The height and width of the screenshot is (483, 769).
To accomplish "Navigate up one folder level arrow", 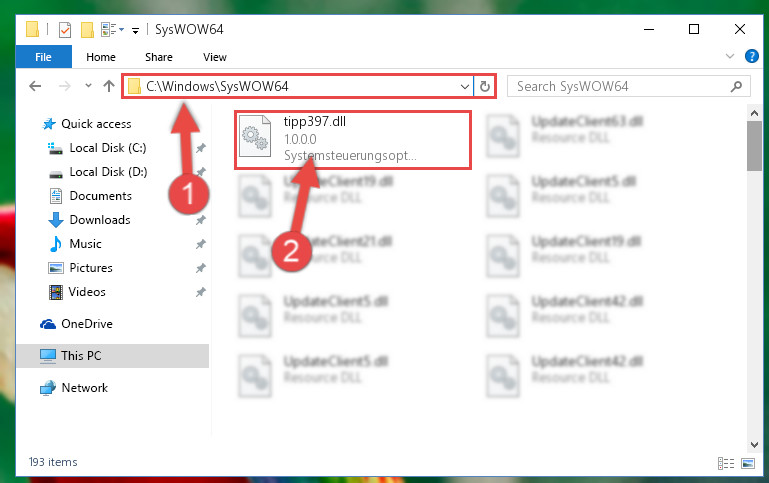I will (x=109, y=86).
